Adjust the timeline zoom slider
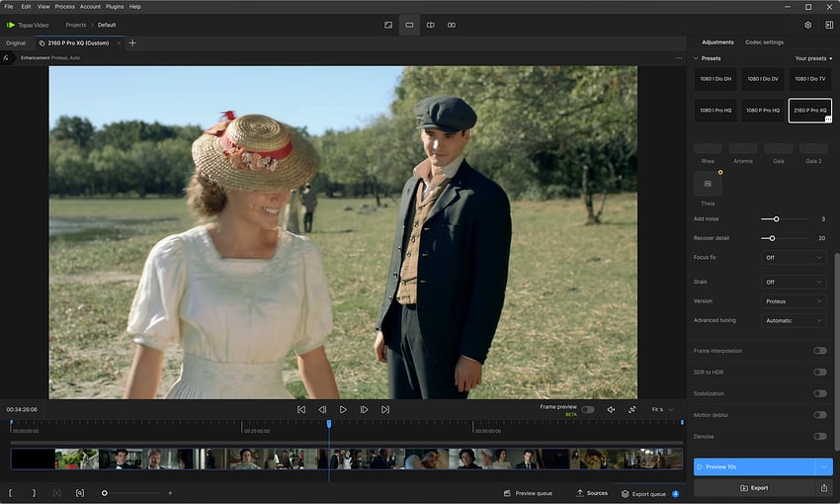Image resolution: width=840 pixels, height=504 pixels. click(132, 493)
